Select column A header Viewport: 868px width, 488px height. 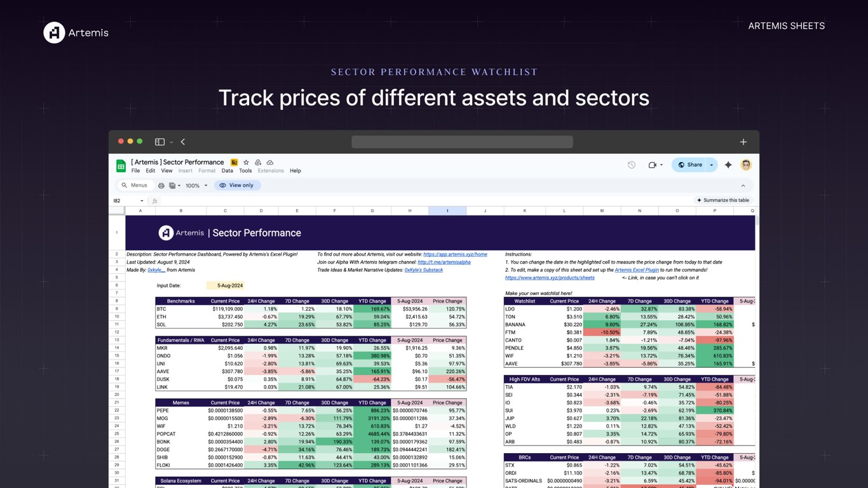tap(140, 210)
